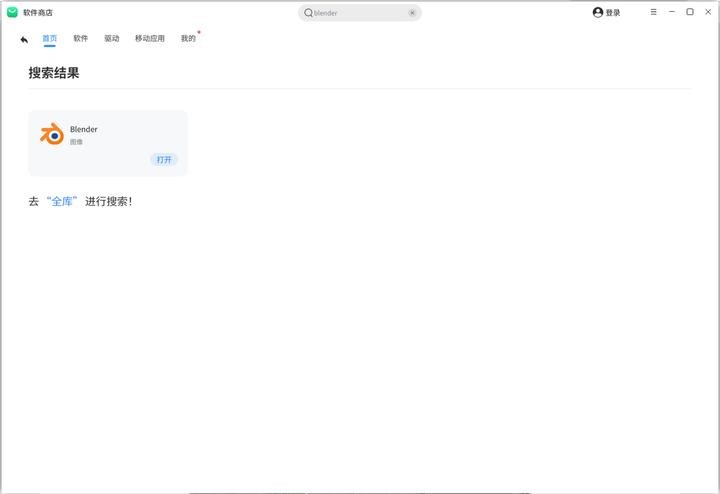Switch to the 首页 tab
Screen dimensions: 720x494
pos(50,39)
